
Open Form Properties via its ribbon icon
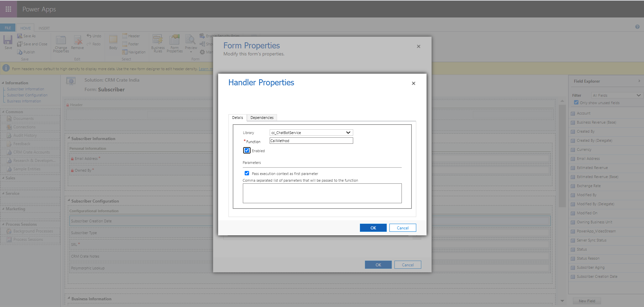tap(174, 44)
